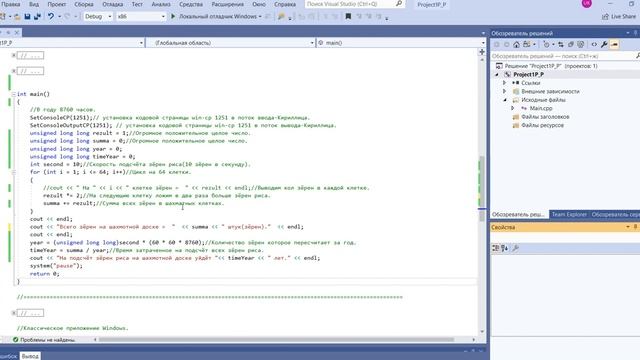Start the local Windows debugger play icon

tap(173, 16)
